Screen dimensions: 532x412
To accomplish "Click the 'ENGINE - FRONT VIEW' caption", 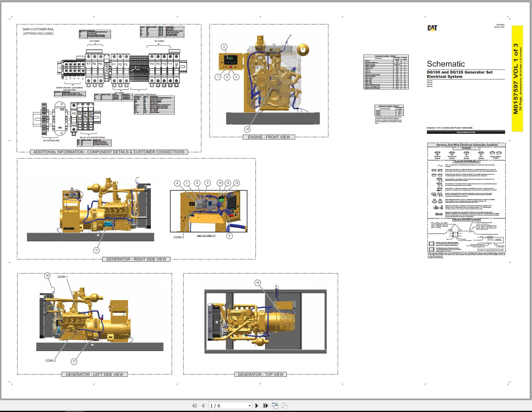I will pyautogui.click(x=269, y=137).
